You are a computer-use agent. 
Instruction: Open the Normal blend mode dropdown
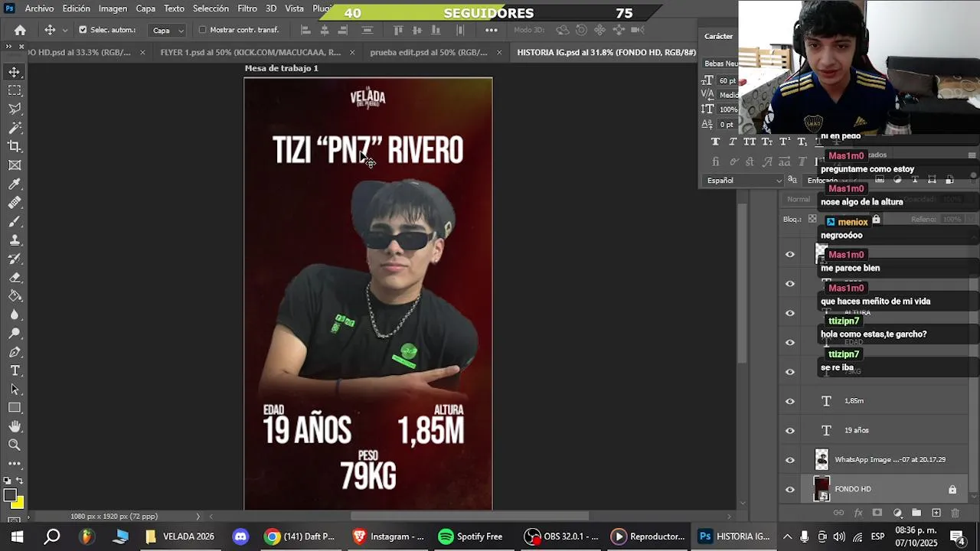coord(799,200)
